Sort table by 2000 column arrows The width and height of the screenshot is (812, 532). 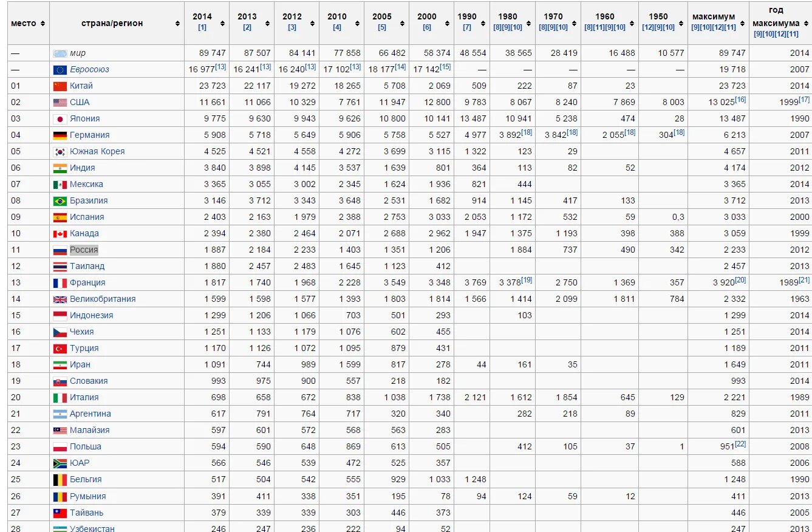click(x=447, y=23)
